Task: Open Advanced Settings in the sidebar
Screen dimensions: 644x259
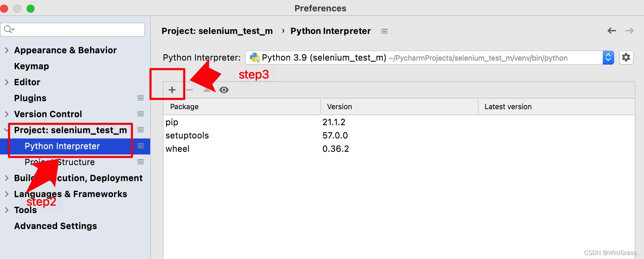Action: coord(55,226)
